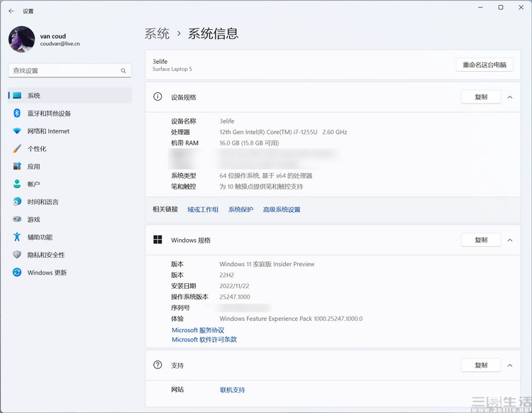Open Windows 更新 sync icon

tap(17, 272)
